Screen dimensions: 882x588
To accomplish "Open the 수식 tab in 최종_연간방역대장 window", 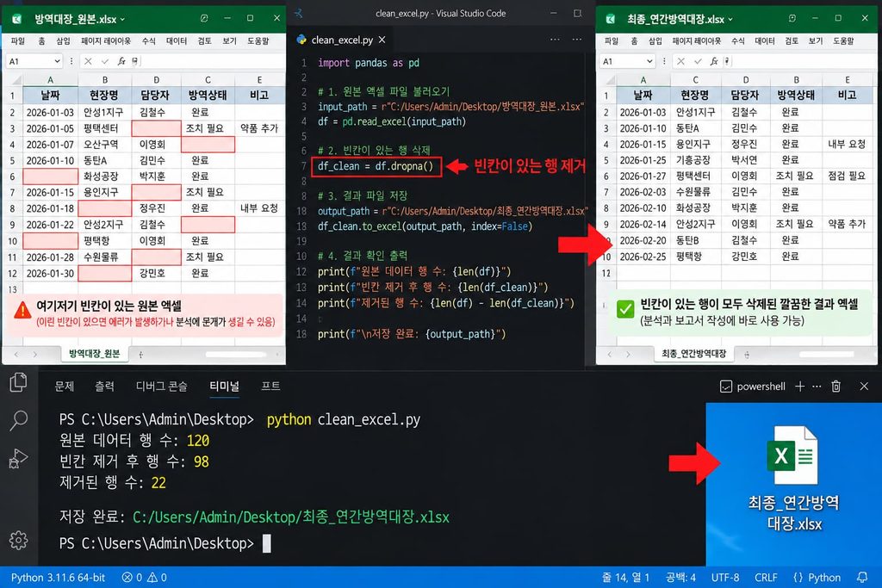I will point(737,41).
